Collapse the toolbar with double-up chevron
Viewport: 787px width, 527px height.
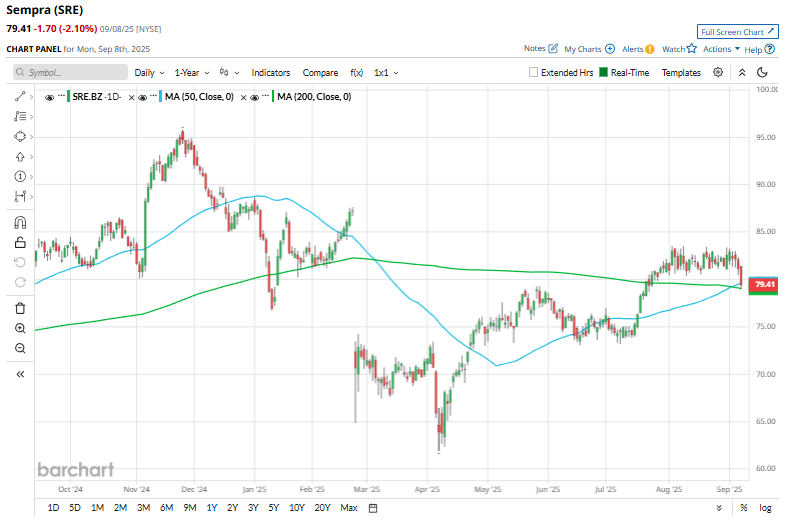[742, 72]
